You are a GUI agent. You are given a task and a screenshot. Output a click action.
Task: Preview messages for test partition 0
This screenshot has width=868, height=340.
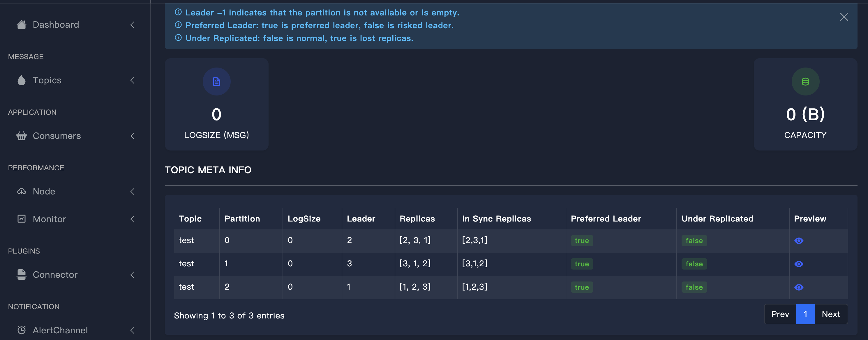[799, 241]
